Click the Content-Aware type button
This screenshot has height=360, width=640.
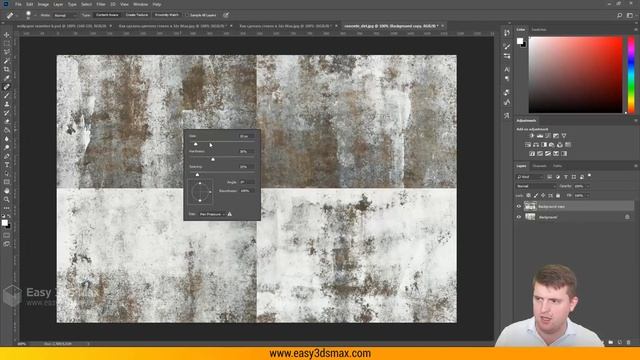[x=107, y=15]
